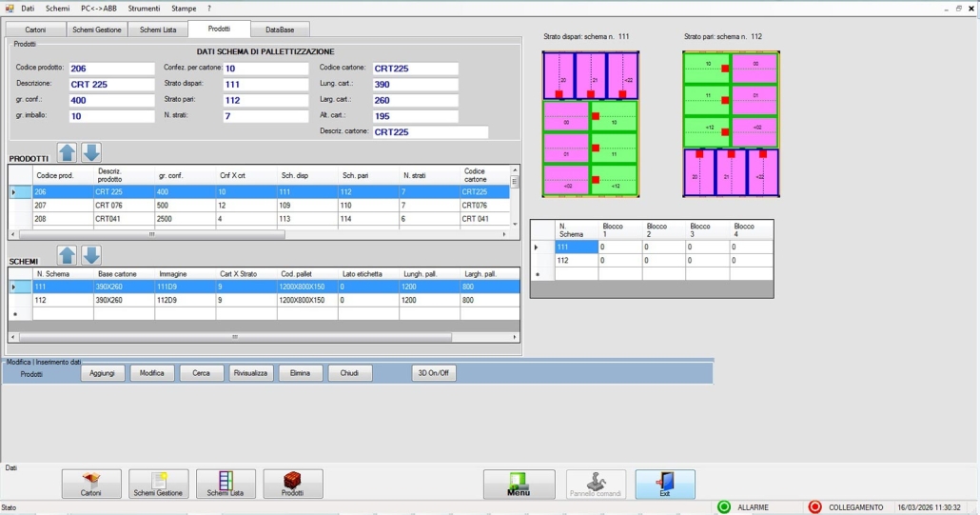Click the Prodotti red box icon button
980x515 pixels.
click(x=293, y=484)
